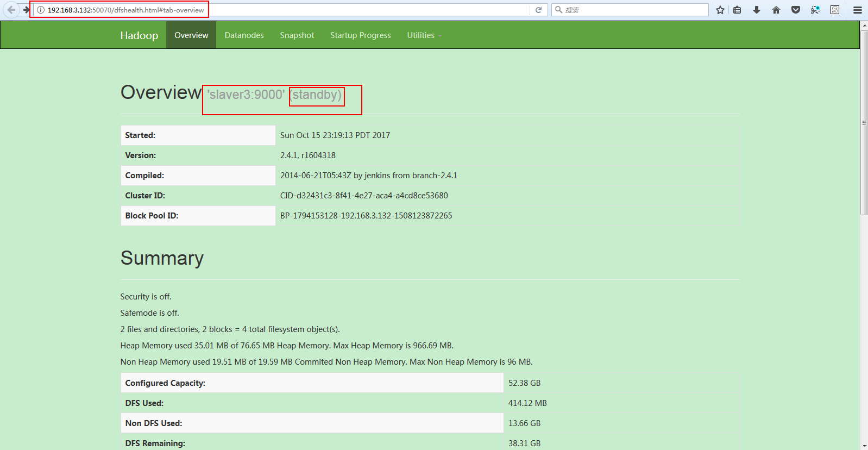Focus the browser search input field

click(630, 10)
